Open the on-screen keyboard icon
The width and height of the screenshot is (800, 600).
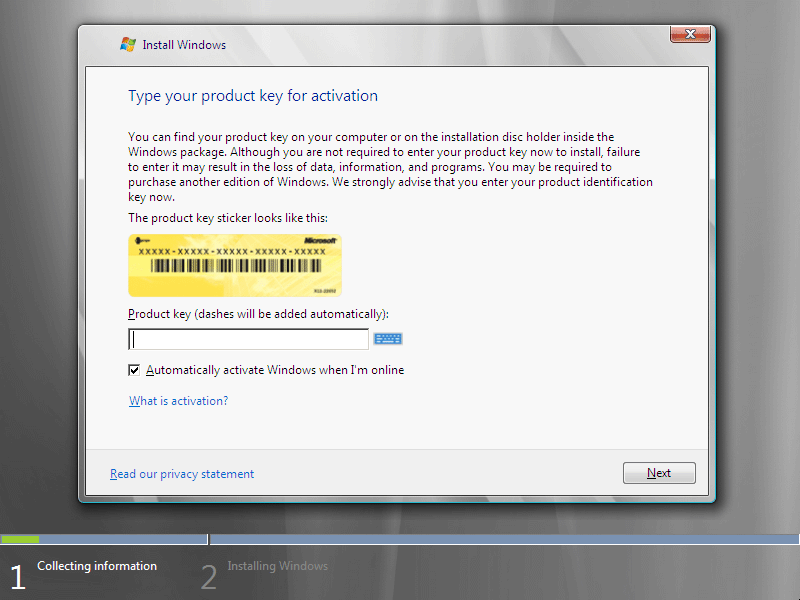tap(388, 339)
